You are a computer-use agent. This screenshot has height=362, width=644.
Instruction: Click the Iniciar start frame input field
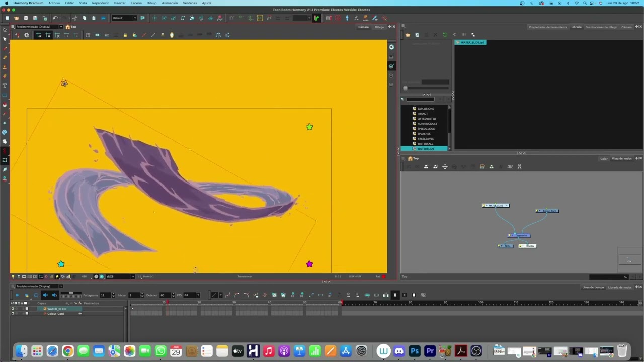pyautogui.click(x=134, y=295)
